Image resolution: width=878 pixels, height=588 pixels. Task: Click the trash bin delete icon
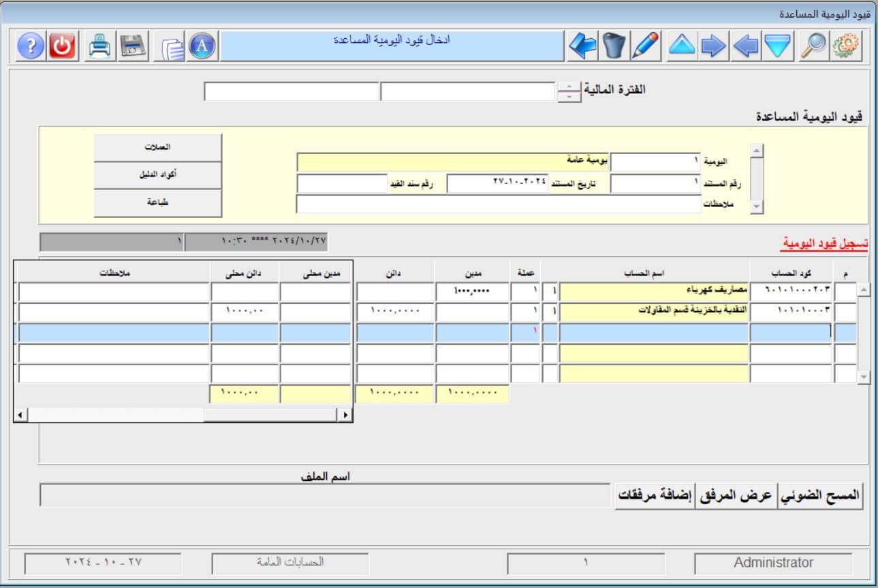(x=614, y=46)
